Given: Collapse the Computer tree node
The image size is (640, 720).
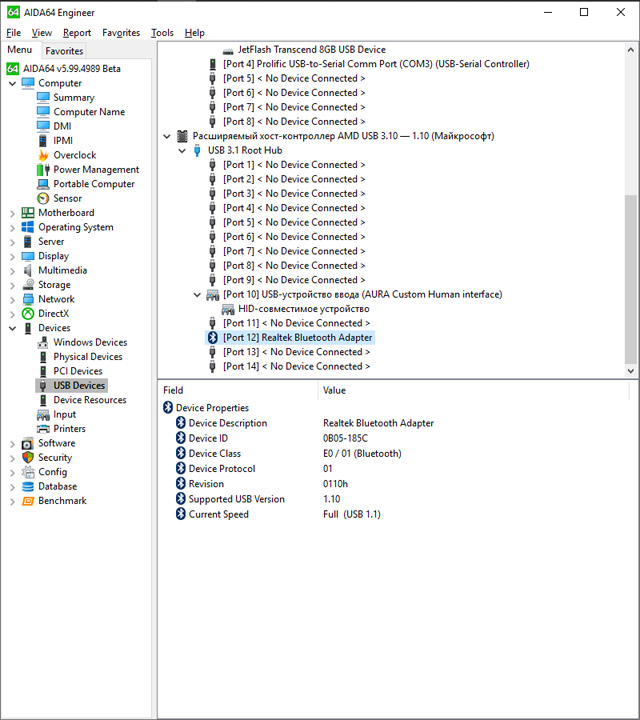Looking at the screenshot, I should [x=12, y=84].
